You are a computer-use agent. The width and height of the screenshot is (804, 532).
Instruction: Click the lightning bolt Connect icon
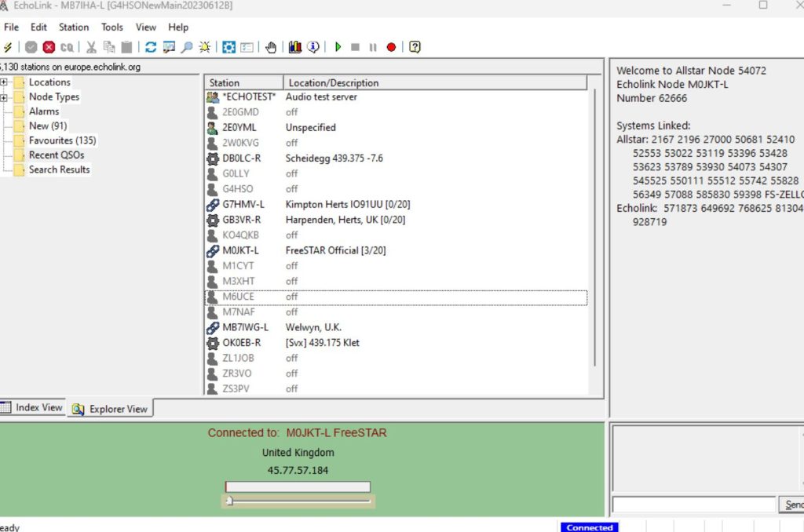click(7, 47)
